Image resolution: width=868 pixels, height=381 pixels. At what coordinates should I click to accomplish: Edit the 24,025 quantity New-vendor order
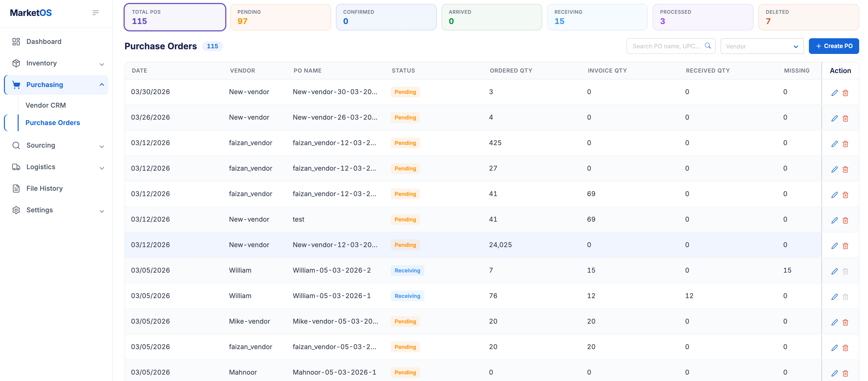[x=834, y=246]
